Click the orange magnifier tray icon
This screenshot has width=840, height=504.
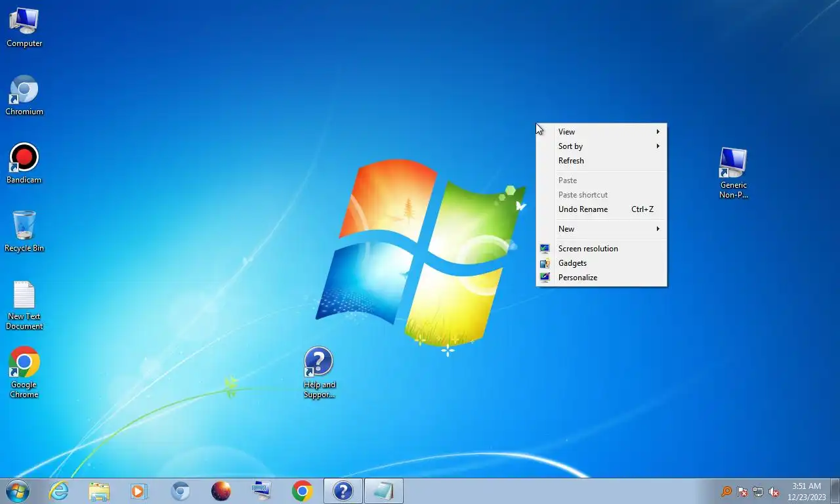click(x=726, y=492)
